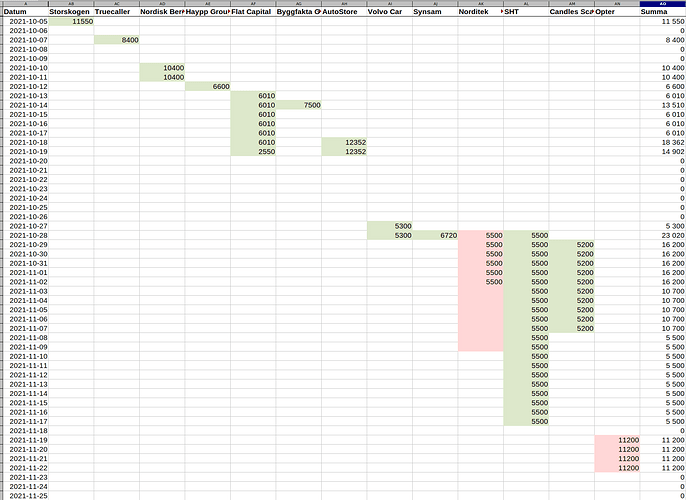Select the 8400 value under Truecaller
Screen dimensions: 686x500
click(116, 39)
